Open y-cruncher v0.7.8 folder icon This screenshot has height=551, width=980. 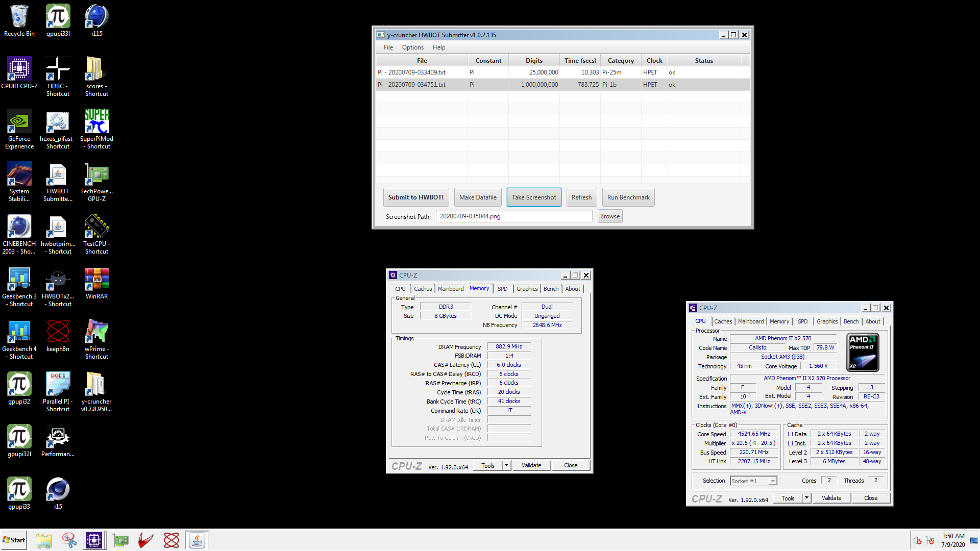pyautogui.click(x=97, y=392)
